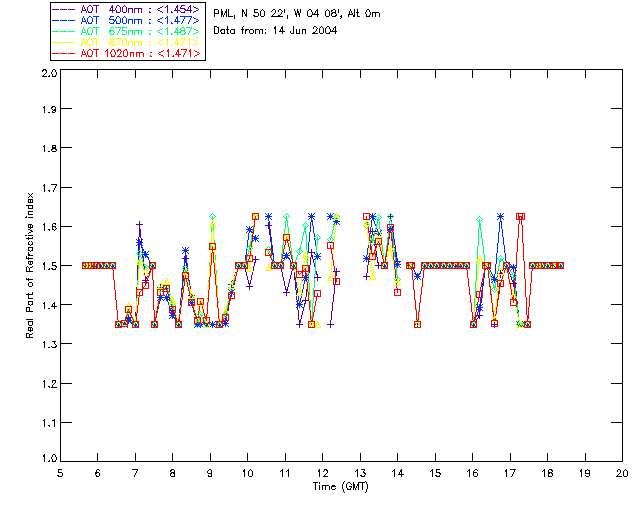Click the AOT 870nm legend entry
The width and height of the screenshot is (640, 512).
click(127, 42)
